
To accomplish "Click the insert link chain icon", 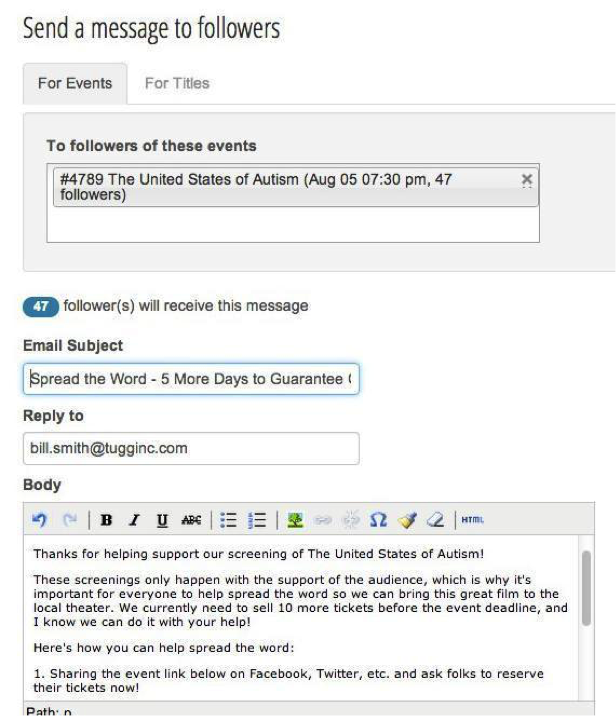I will pyautogui.click(x=323, y=520).
